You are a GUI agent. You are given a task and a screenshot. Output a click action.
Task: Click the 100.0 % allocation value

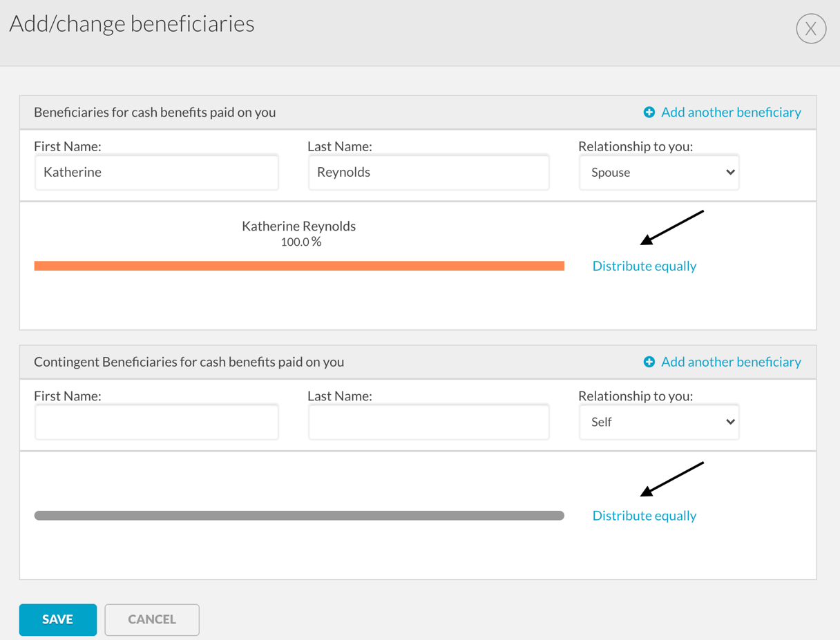point(301,242)
